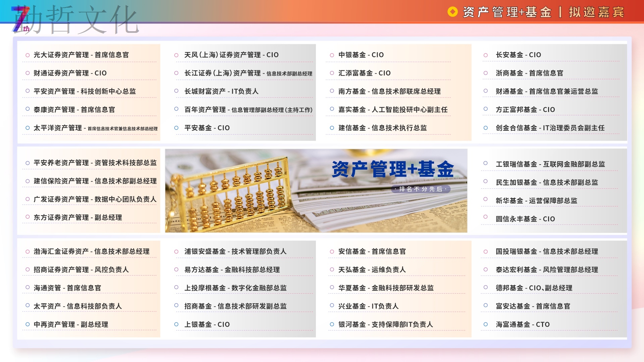Screen dimensions: 644x362
Task: Select 建信基金 - 信息技术执行总监
Action: click(383, 128)
